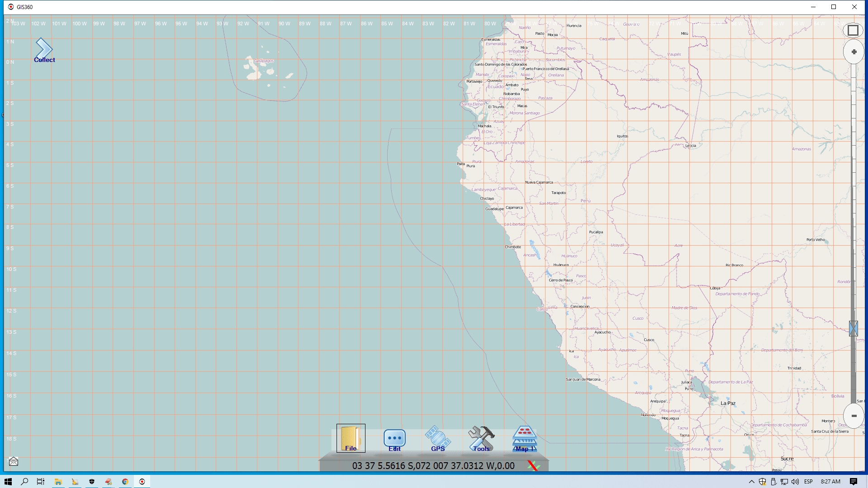This screenshot has height=488, width=868.
Task: Click La Paz on the map
Action: (727, 403)
